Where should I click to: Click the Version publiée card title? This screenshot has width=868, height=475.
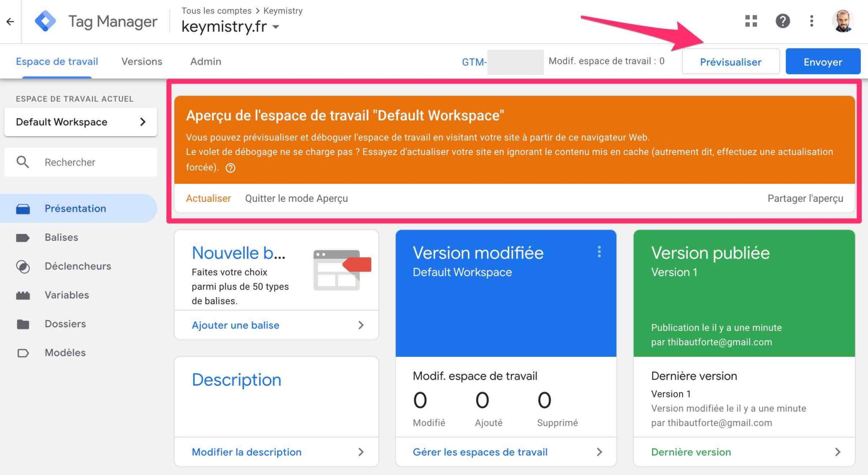tap(710, 253)
